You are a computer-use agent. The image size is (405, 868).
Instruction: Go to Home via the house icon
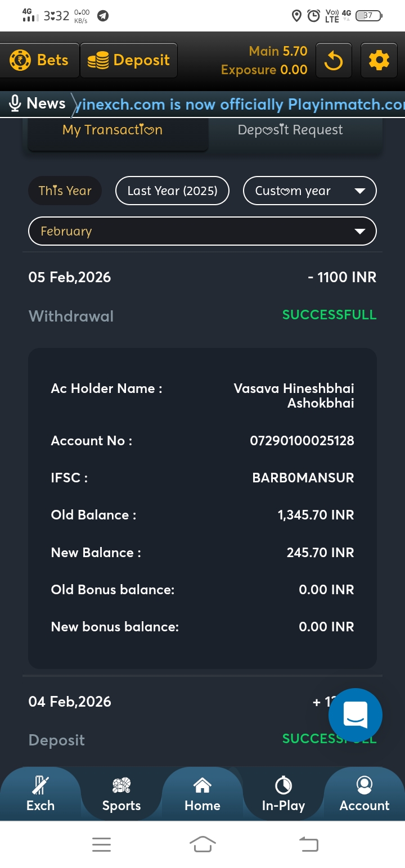[202, 785]
